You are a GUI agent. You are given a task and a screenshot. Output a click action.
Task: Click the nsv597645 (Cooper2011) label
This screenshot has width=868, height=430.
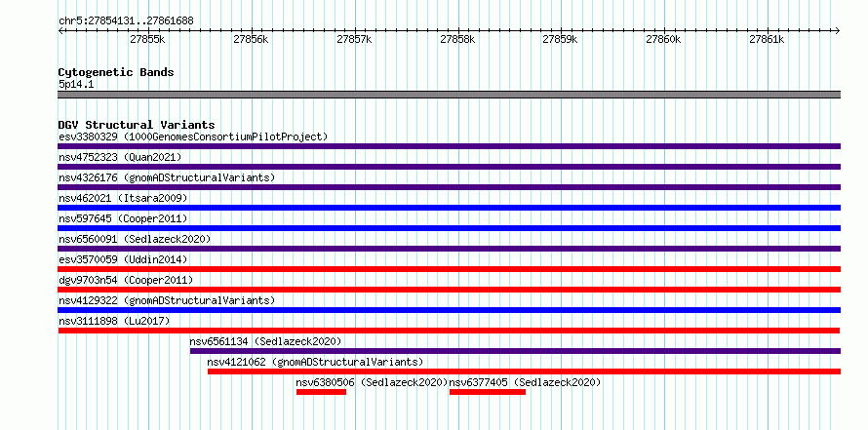tap(123, 218)
